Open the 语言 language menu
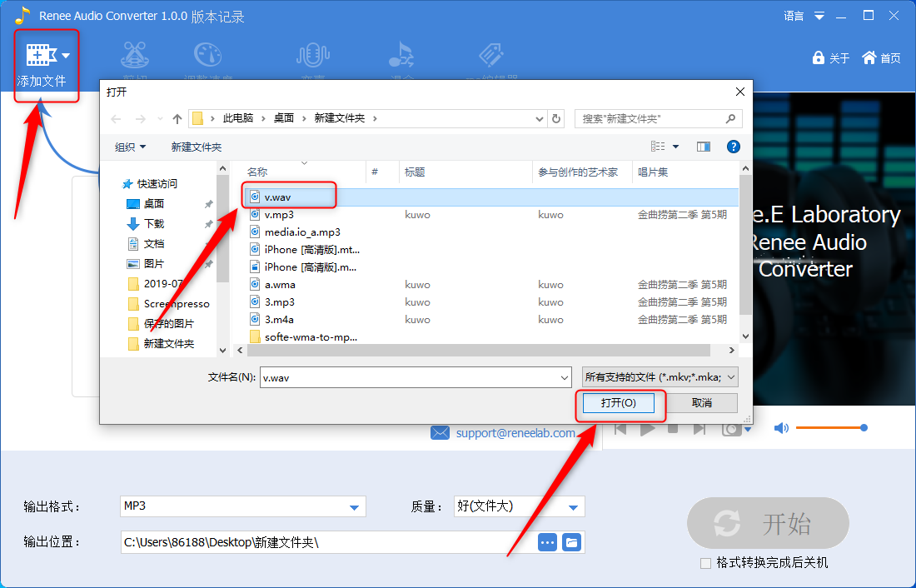Viewport: 916px width, 588px height. pyautogui.click(x=804, y=16)
